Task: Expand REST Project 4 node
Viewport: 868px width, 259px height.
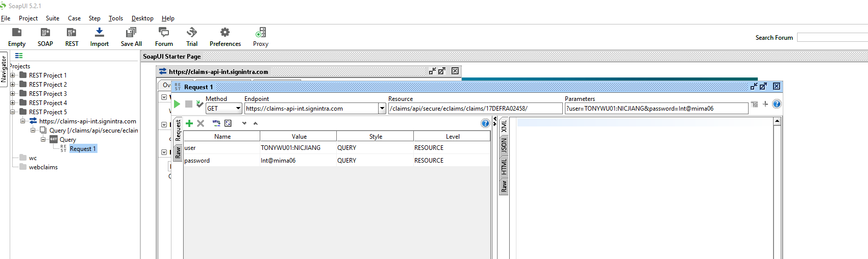Action: click(13, 103)
